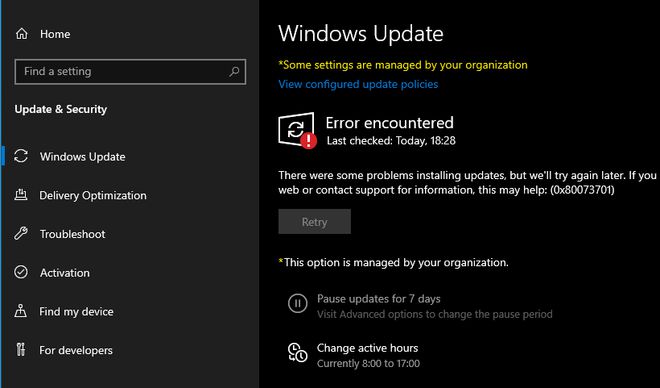
Task: Click the Windows Update sync arrows icon
Action: point(21,156)
